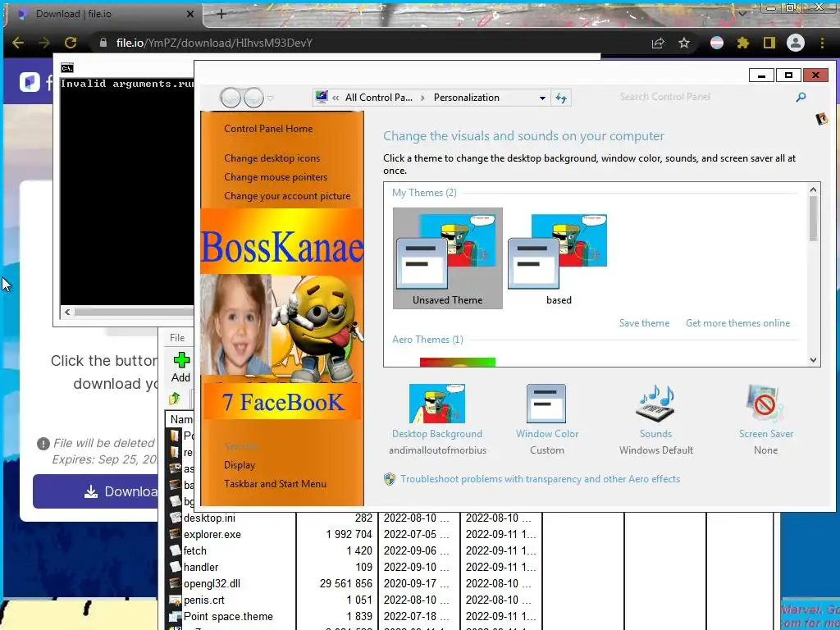Screen dimensions: 840x630
Task: Click Control Panel forward navigation button
Action: point(253,98)
